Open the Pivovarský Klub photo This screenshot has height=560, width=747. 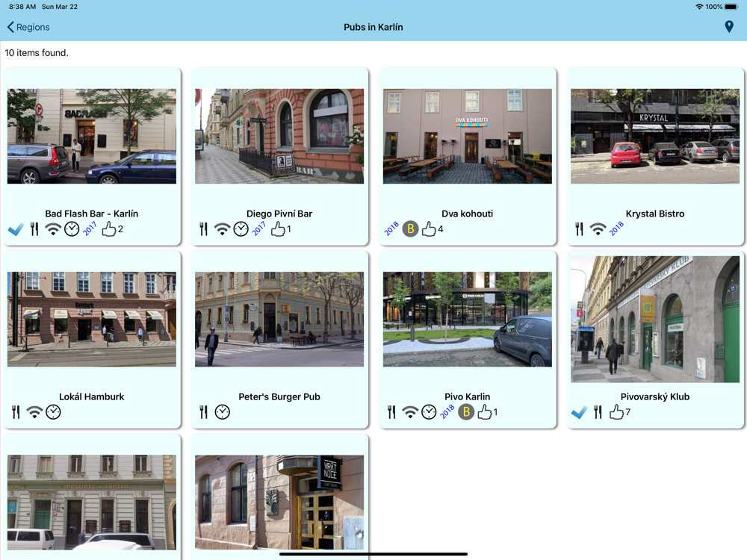coord(655,319)
